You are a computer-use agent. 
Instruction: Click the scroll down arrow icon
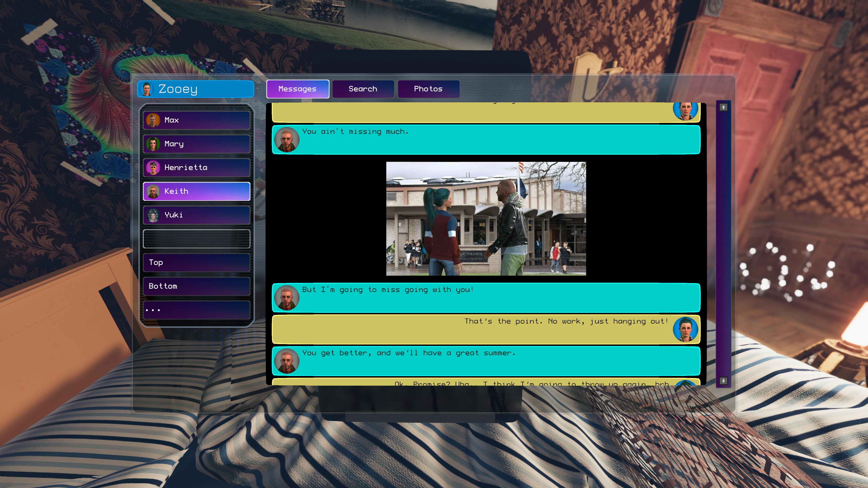click(x=723, y=380)
